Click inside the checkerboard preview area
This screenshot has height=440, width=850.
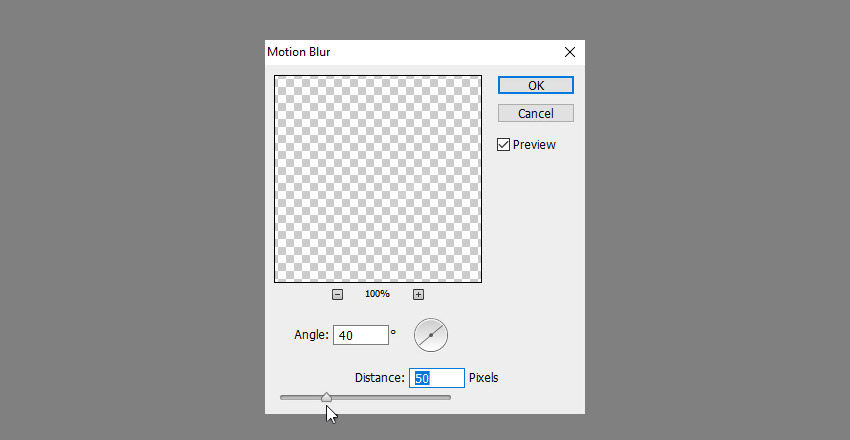[x=378, y=179]
